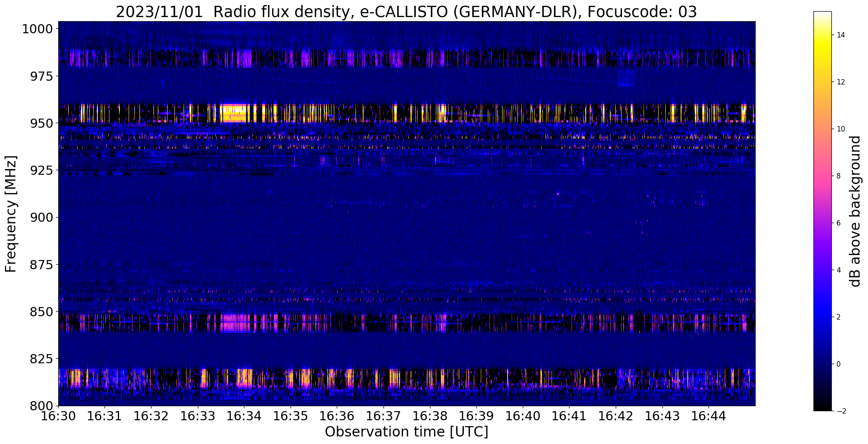The width and height of the screenshot is (868, 444).
Task: Click the colorbar tick label 12
Action: tap(841, 82)
